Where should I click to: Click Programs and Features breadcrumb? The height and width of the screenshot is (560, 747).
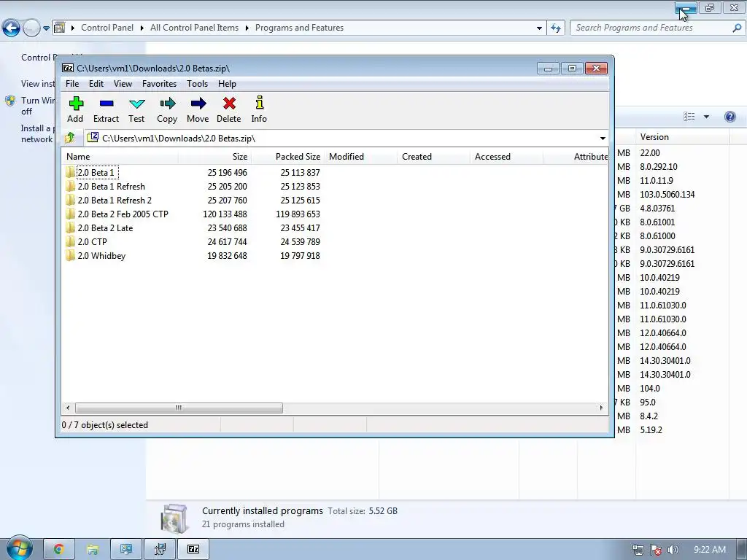[299, 28]
